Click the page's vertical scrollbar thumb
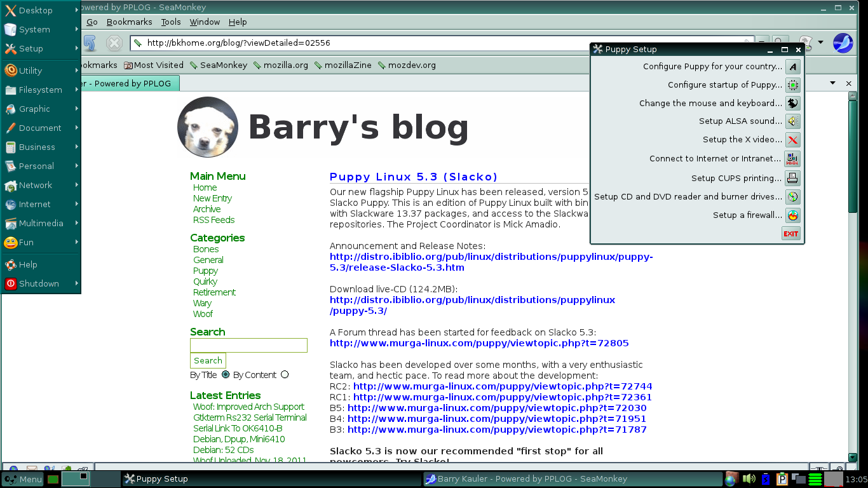This screenshot has width=868, height=488. click(853, 156)
